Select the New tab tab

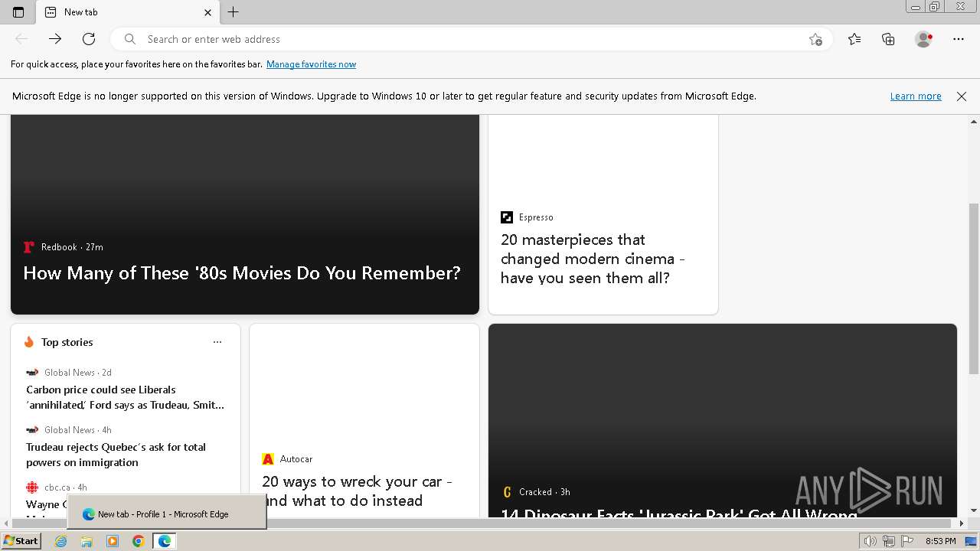pos(128,12)
